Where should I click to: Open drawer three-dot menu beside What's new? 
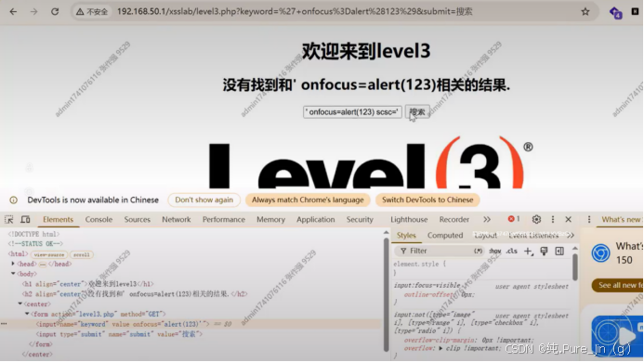[x=589, y=220]
